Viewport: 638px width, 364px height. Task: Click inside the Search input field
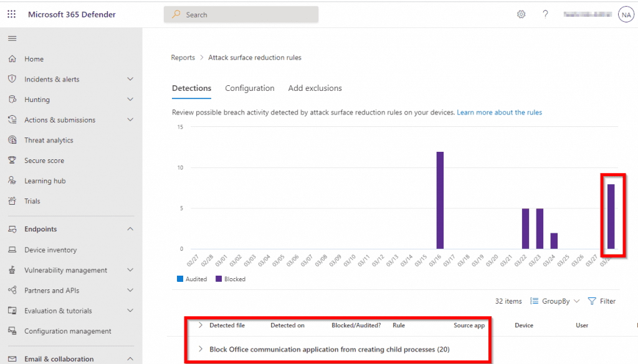pos(241,15)
